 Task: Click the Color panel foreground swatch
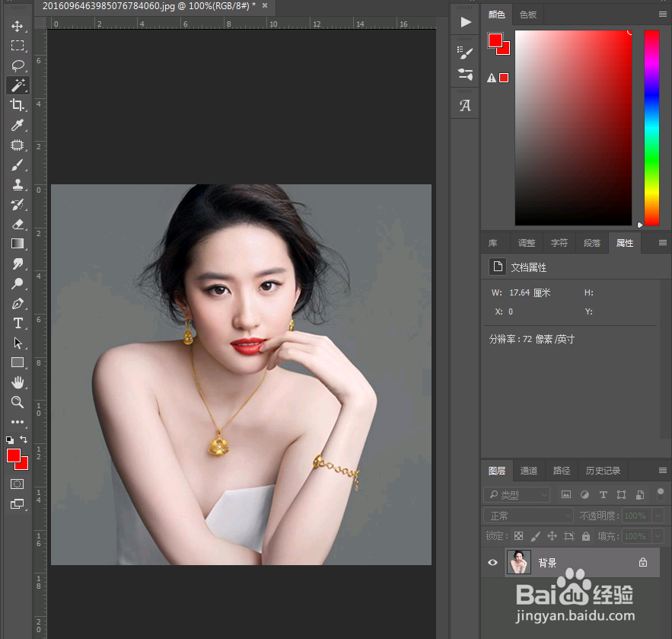[495, 40]
